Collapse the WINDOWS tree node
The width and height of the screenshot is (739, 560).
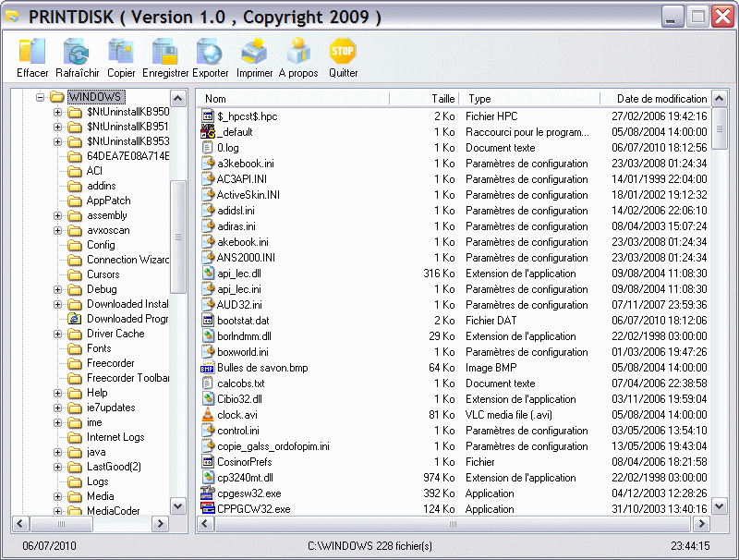(40, 97)
